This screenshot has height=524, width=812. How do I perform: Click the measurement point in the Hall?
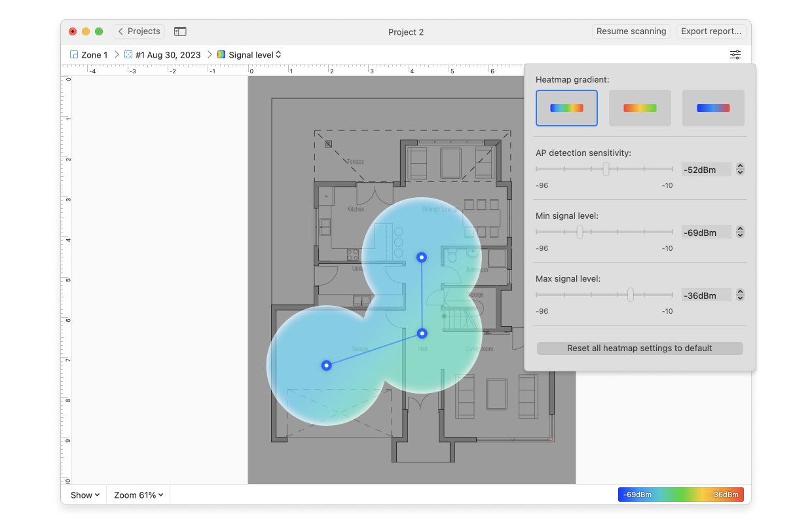(422, 333)
